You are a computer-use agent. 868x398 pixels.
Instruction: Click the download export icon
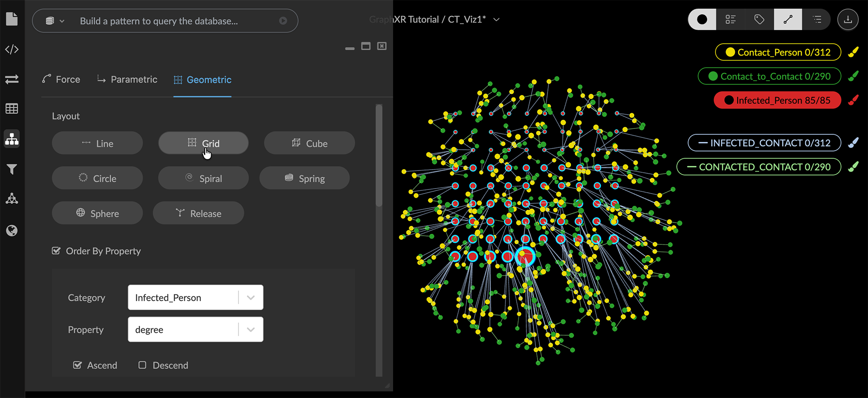[x=848, y=19]
